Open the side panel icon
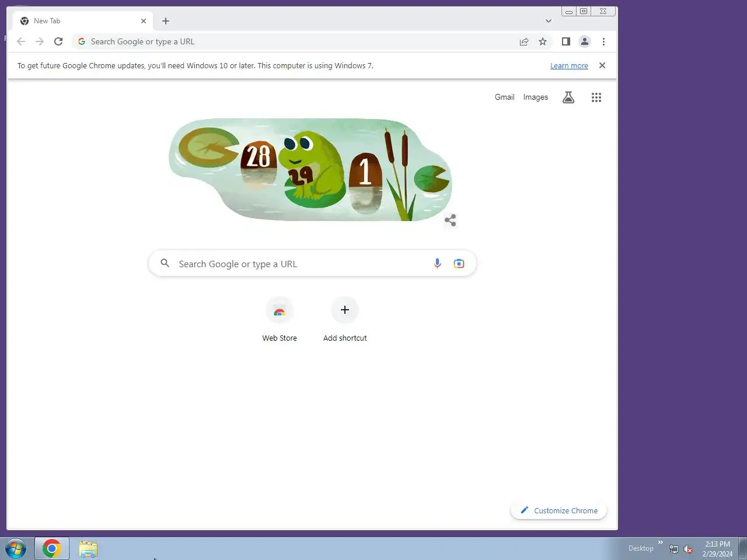The width and height of the screenshot is (747, 560). 566,41
